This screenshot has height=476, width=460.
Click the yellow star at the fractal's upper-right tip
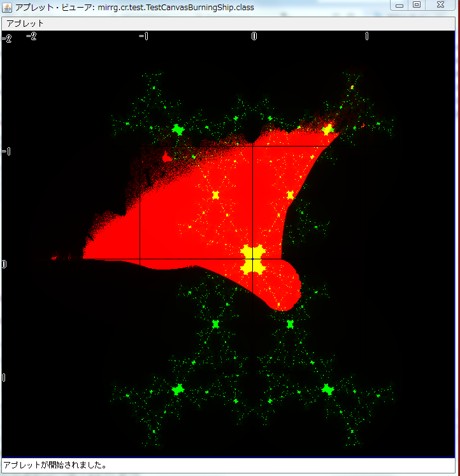coord(327,129)
